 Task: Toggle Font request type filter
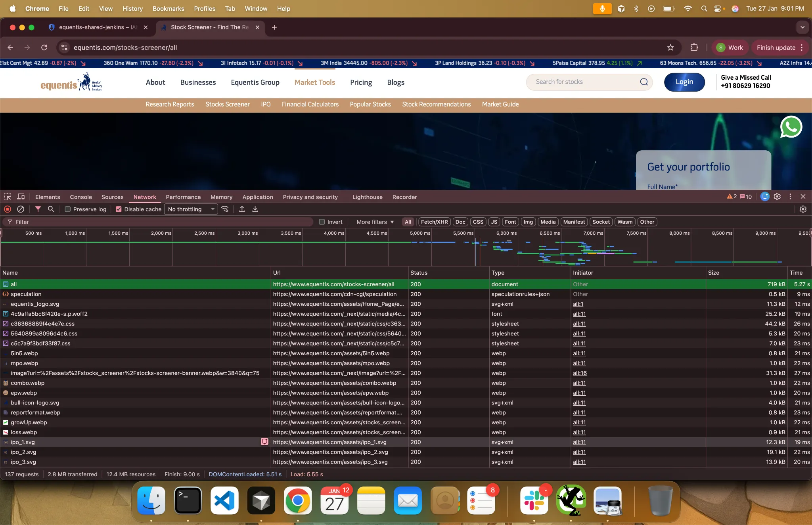pos(510,222)
